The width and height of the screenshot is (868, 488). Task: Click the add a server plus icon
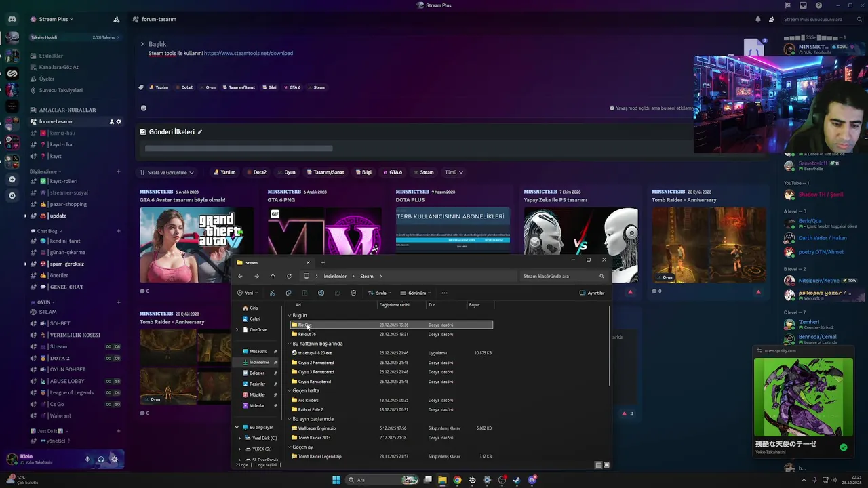[x=12, y=179]
